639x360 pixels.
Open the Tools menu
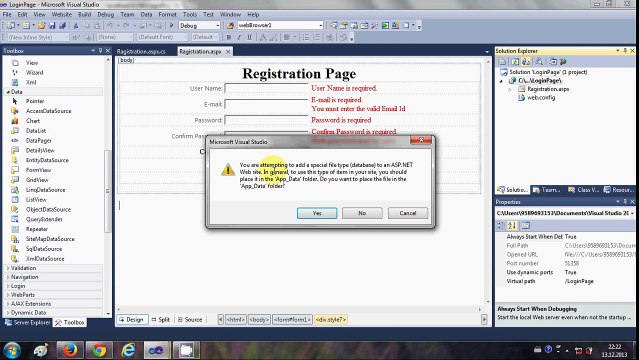(x=190, y=14)
